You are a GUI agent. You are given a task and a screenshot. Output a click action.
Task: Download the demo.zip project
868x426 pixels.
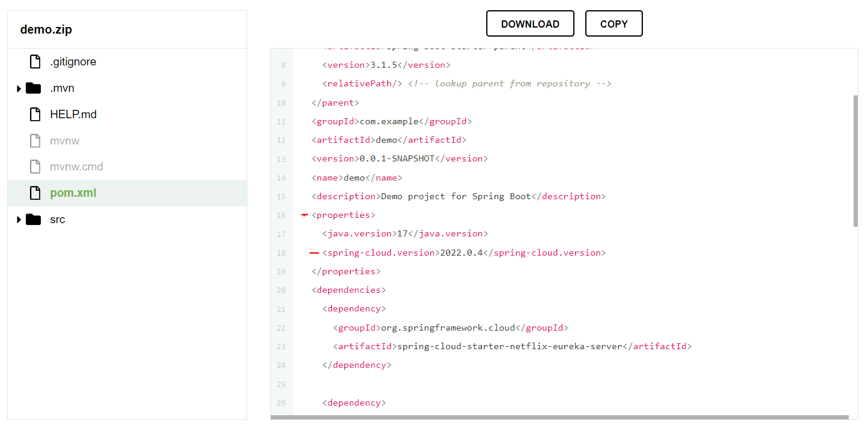(x=530, y=24)
